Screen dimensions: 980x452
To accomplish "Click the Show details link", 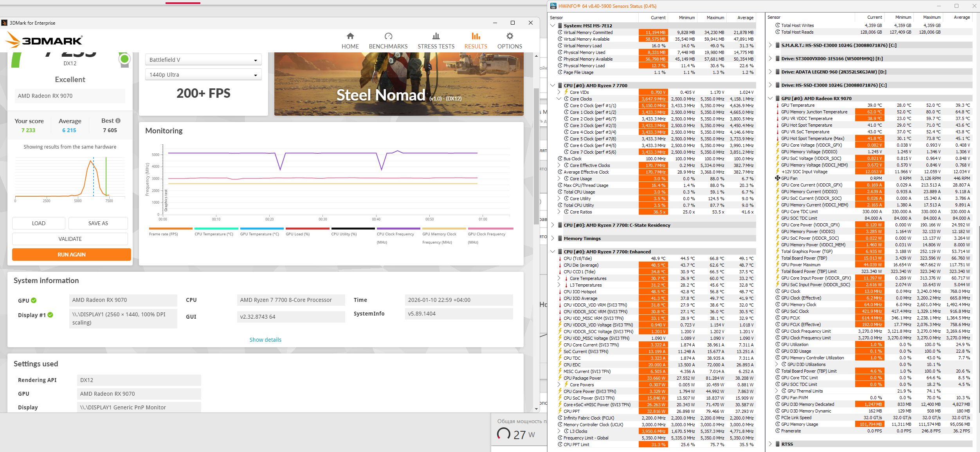I will point(265,340).
